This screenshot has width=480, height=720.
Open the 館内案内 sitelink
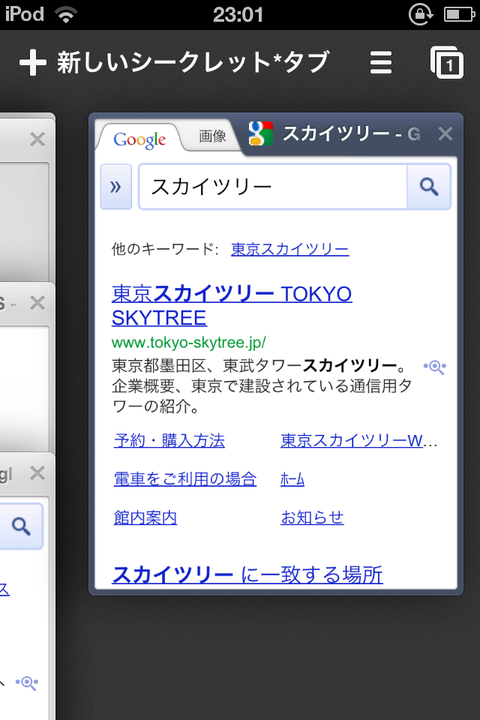[145, 518]
